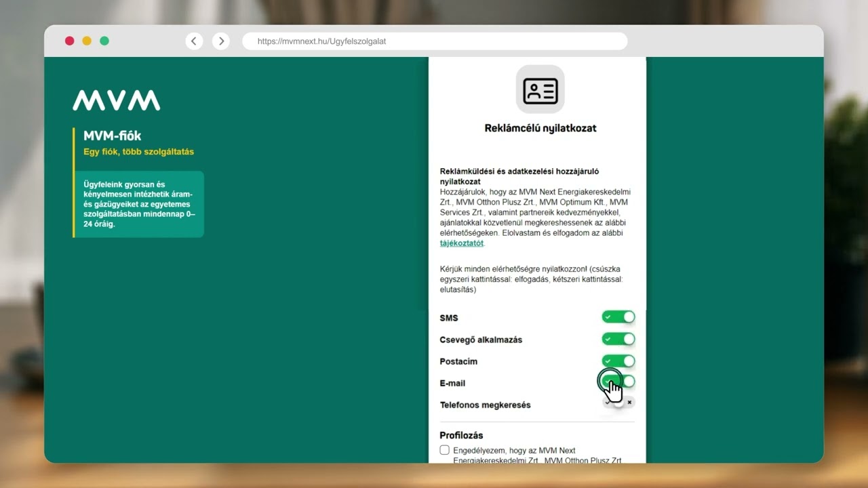Toggle the Csevegő alkalmazás switch
This screenshot has height=488, width=868.
[618, 339]
